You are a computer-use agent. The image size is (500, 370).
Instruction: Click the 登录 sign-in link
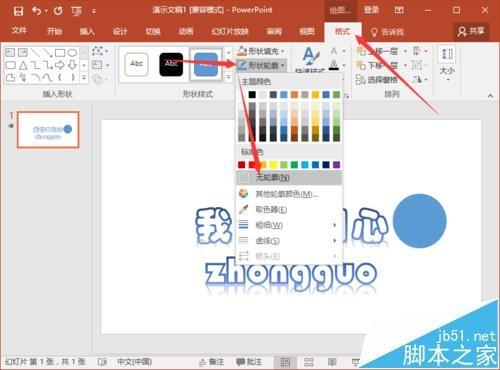(x=371, y=10)
